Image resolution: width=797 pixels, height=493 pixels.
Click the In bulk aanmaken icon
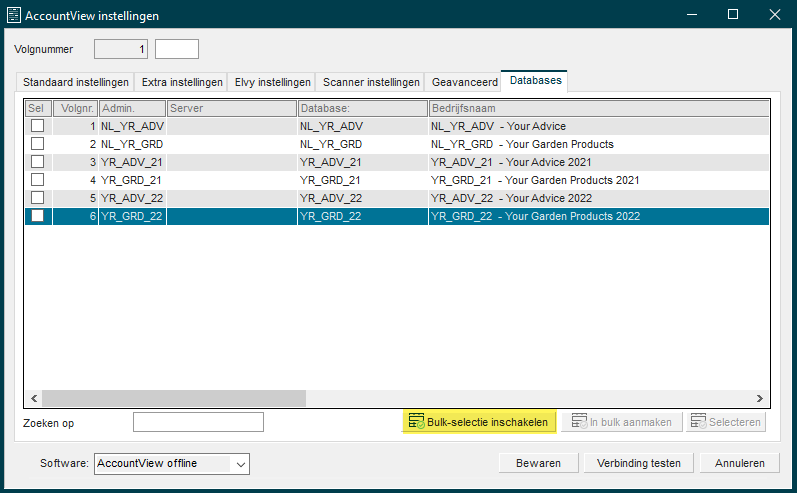[579, 421]
